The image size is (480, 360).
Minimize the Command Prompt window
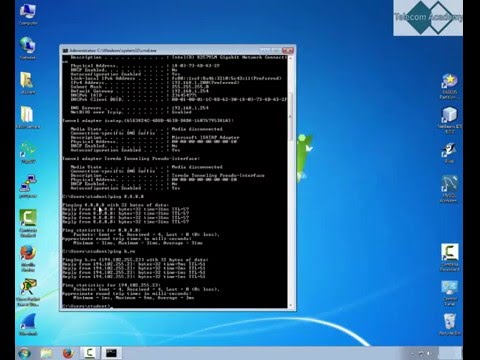point(265,50)
